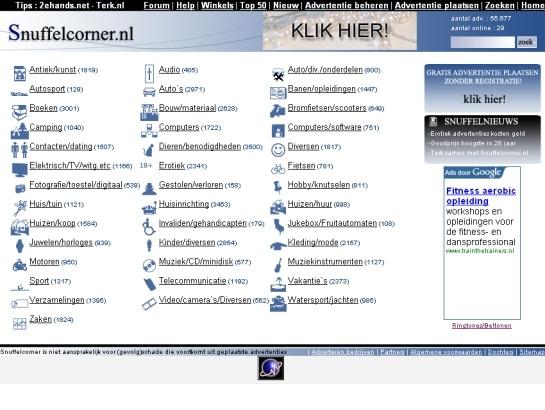Click the Invaliden wheelchair icon
Viewport: 545px width, 410px height.
coord(149,227)
